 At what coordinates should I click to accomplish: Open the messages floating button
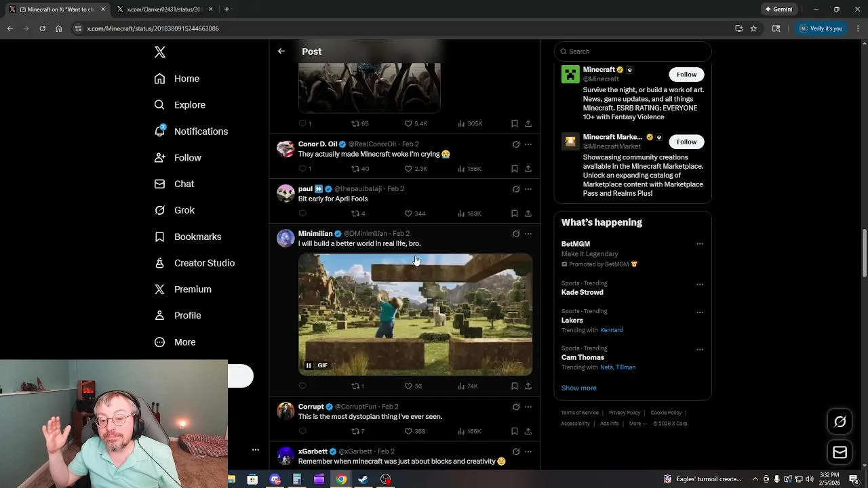(x=840, y=452)
